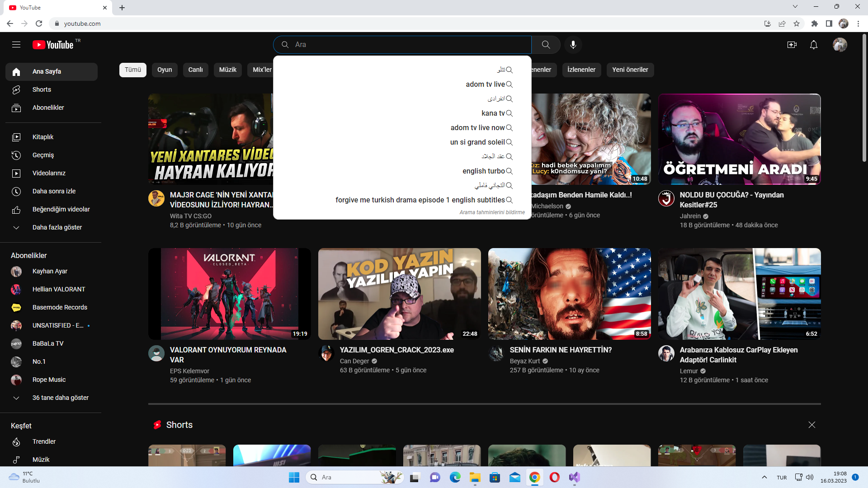Choose suggestion "adom tv live now"

tap(477, 128)
